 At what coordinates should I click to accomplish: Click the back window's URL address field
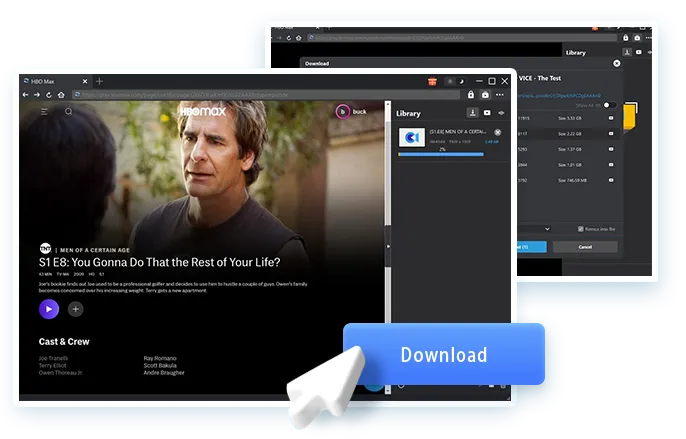(462, 38)
